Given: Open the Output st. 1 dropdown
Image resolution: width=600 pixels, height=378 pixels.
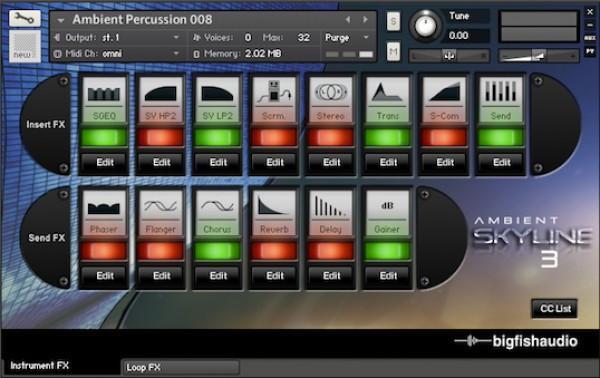Looking at the screenshot, I should 176,37.
